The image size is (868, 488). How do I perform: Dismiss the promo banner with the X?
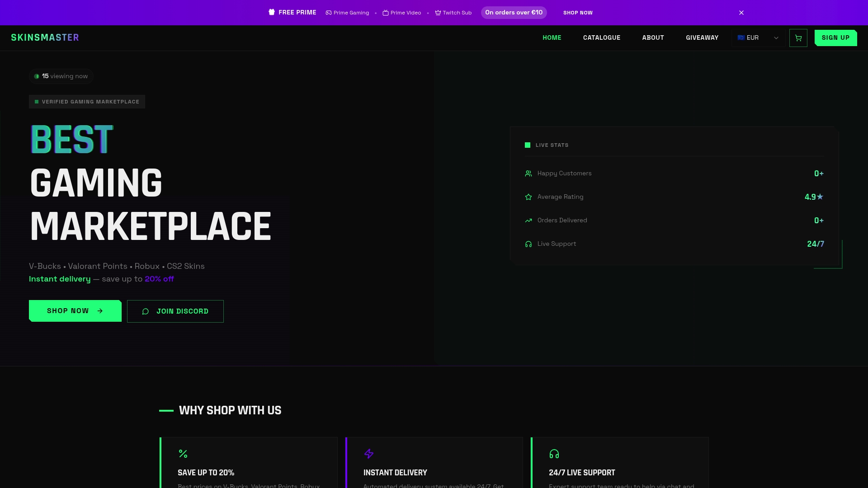[741, 13]
